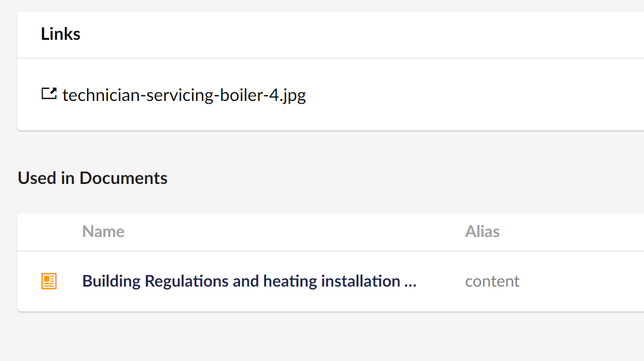The image size is (644, 361).
Task: Select the Alias column header
Action: 482,231
